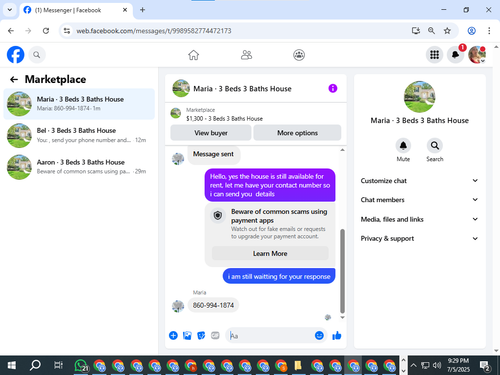Click the Facebook search magnifier icon

(37, 55)
